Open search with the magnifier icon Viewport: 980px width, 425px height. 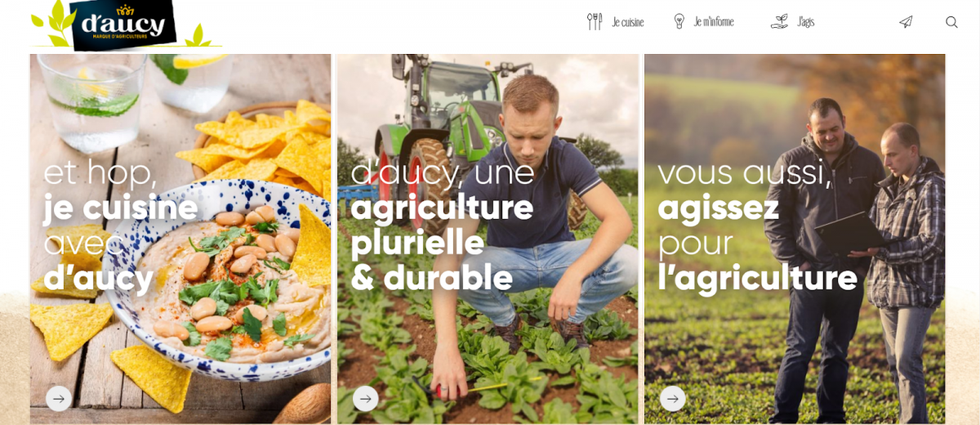[951, 22]
